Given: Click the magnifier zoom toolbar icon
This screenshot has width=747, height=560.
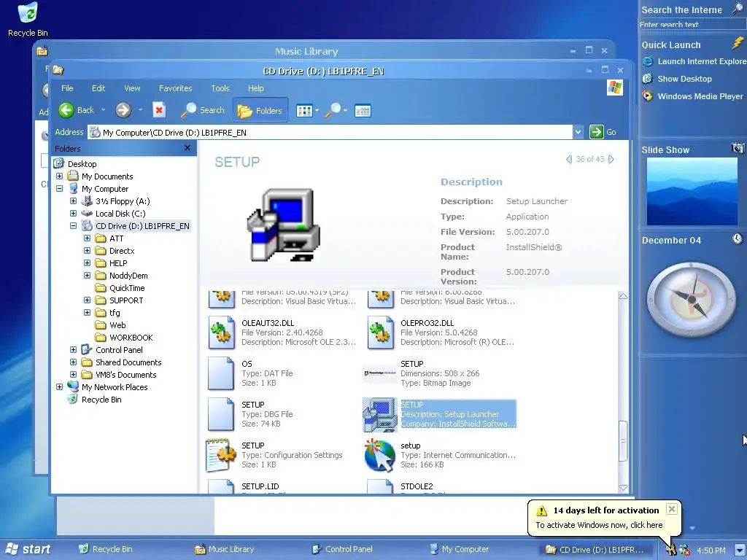Looking at the screenshot, I should pyautogui.click(x=333, y=110).
